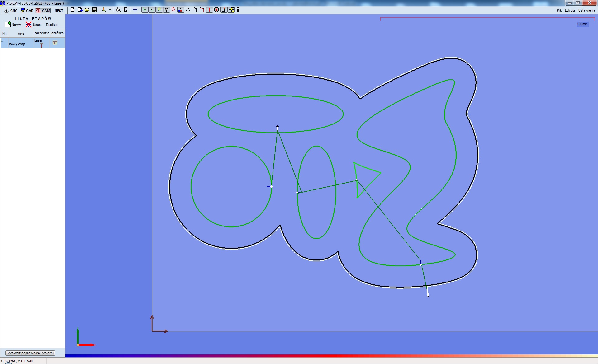Viewport: 598px width, 364px height.
Task: Create a new blank file
Action: click(73, 10)
